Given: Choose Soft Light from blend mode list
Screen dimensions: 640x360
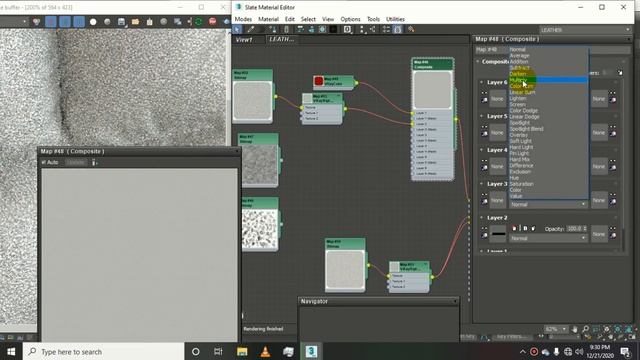Looking at the screenshot, I should (549, 141).
